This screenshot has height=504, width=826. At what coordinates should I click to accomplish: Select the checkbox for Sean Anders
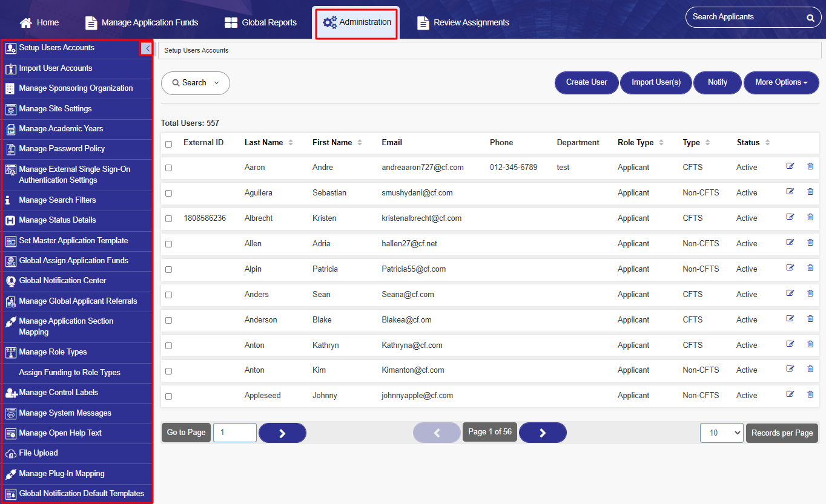click(168, 295)
